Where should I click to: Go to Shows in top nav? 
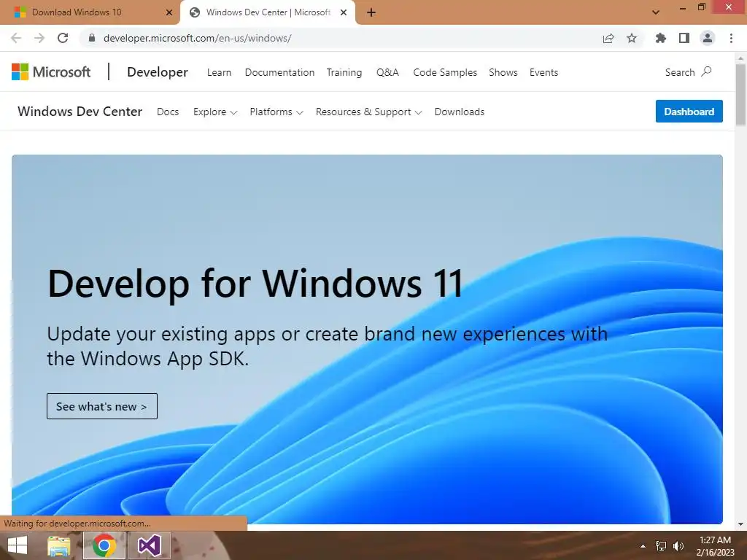coord(503,72)
